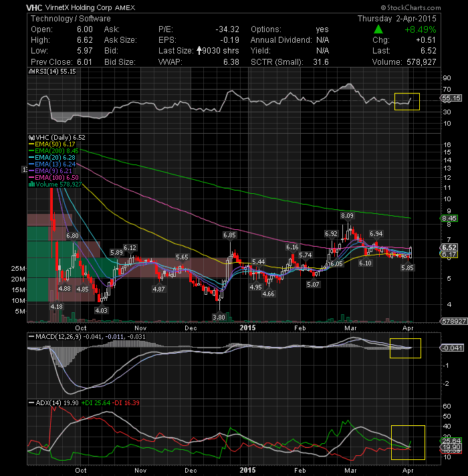This screenshot has width=468, height=476.
Task: Click the P/E -34.32 value
Action: pos(227,29)
